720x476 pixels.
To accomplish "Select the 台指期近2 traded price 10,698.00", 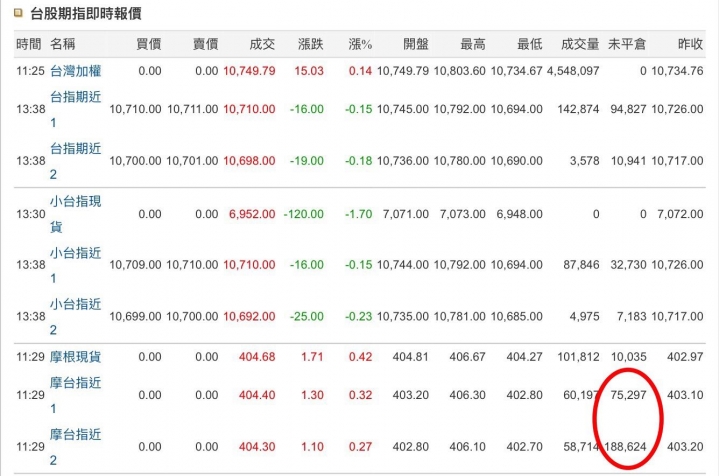I will coord(249,161).
